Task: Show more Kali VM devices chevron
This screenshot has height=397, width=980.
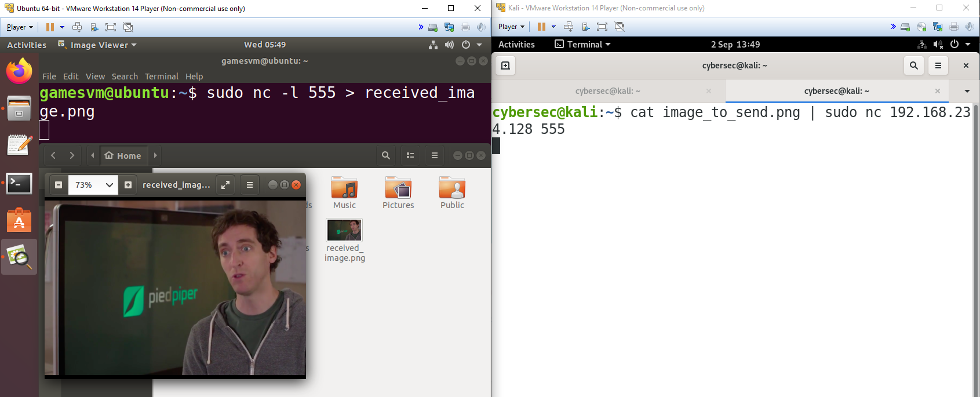Action: [x=894, y=27]
